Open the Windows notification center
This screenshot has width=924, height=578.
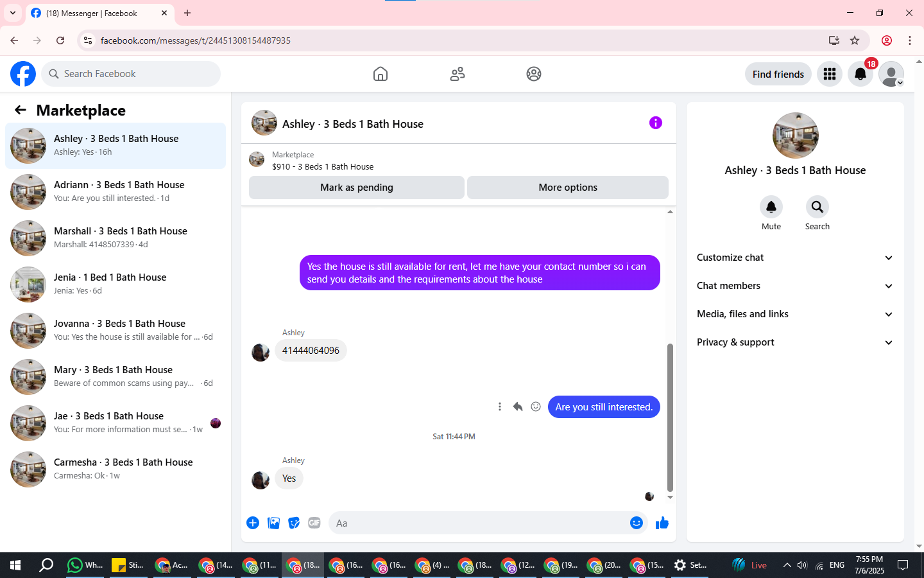click(x=903, y=565)
